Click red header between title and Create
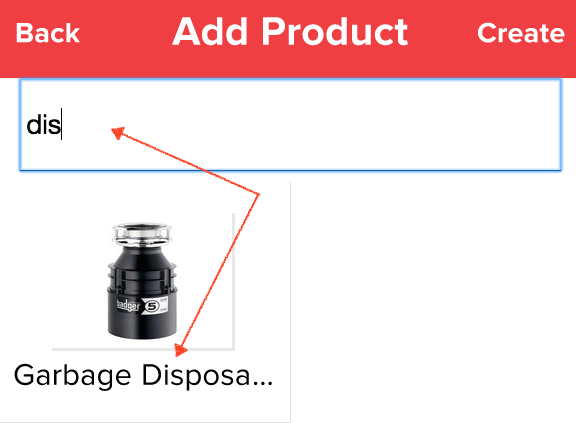Viewport: 576px width, 423px height. coord(443,33)
